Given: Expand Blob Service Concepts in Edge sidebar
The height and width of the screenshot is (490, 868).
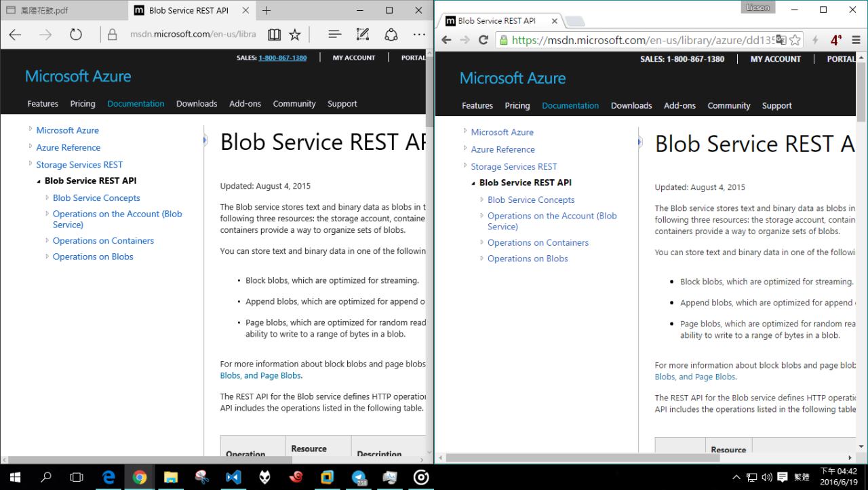Looking at the screenshot, I should click(47, 198).
